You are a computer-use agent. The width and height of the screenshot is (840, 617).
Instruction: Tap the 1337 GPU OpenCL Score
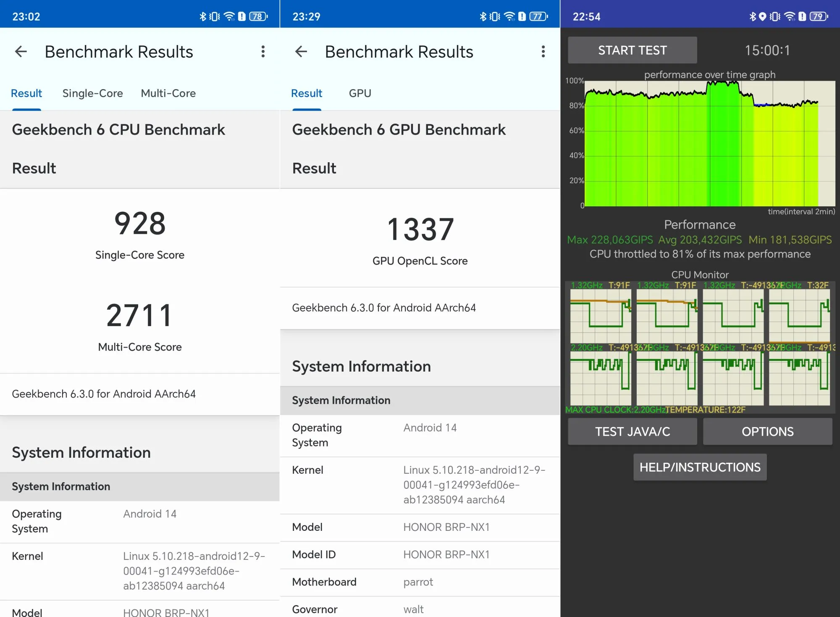click(x=420, y=230)
